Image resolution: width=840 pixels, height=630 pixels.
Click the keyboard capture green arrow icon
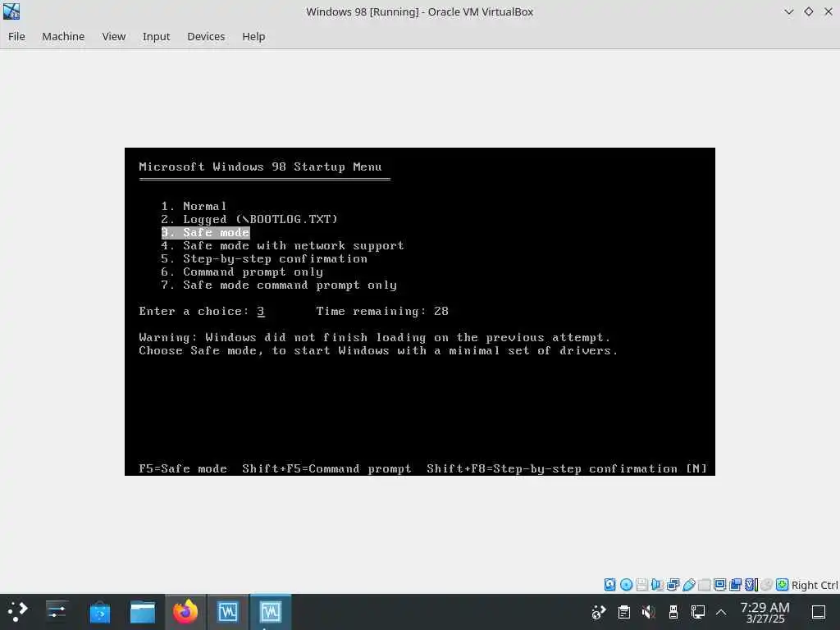tap(782, 584)
